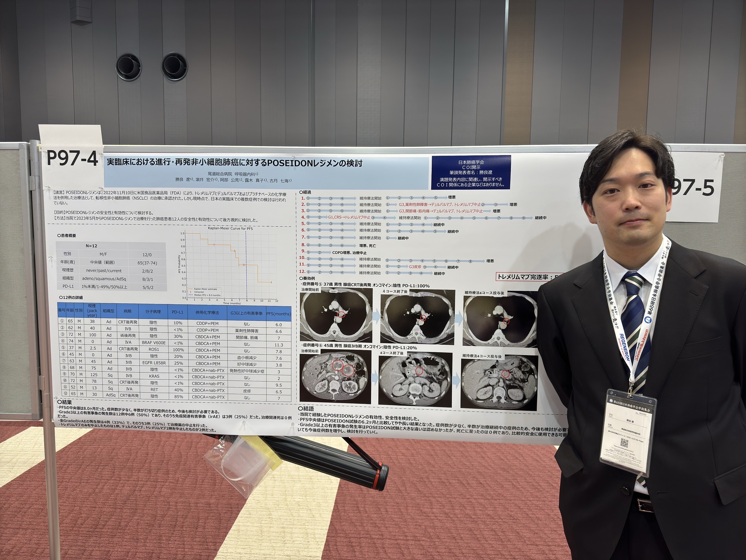The height and width of the screenshot is (560, 746).
Task: Click the ○12例の詳細 section heading
Action: pyautogui.click(x=70, y=297)
